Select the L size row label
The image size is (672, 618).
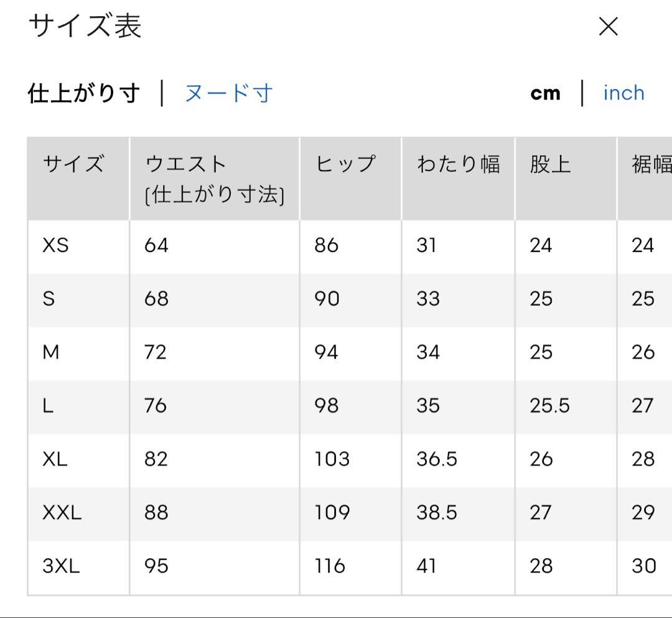(x=48, y=405)
